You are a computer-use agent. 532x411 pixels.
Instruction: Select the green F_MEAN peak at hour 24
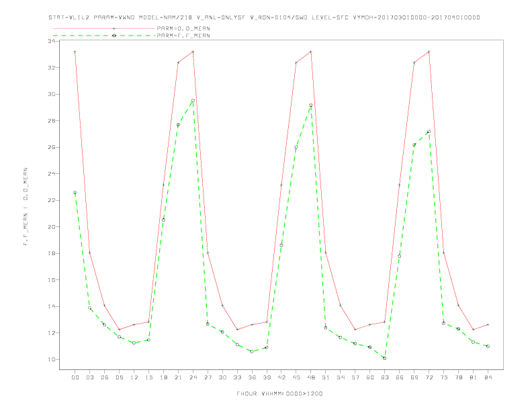coord(193,100)
